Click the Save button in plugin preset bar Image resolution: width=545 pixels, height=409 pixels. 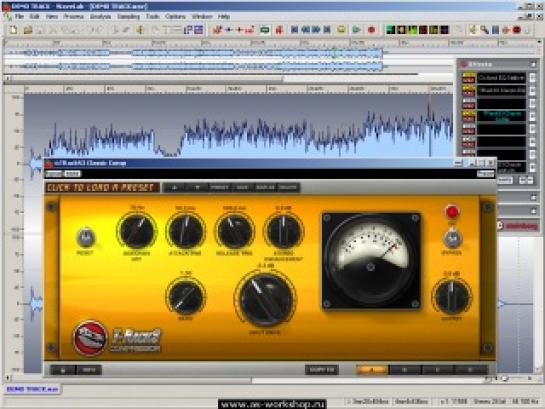pos(242,188)
